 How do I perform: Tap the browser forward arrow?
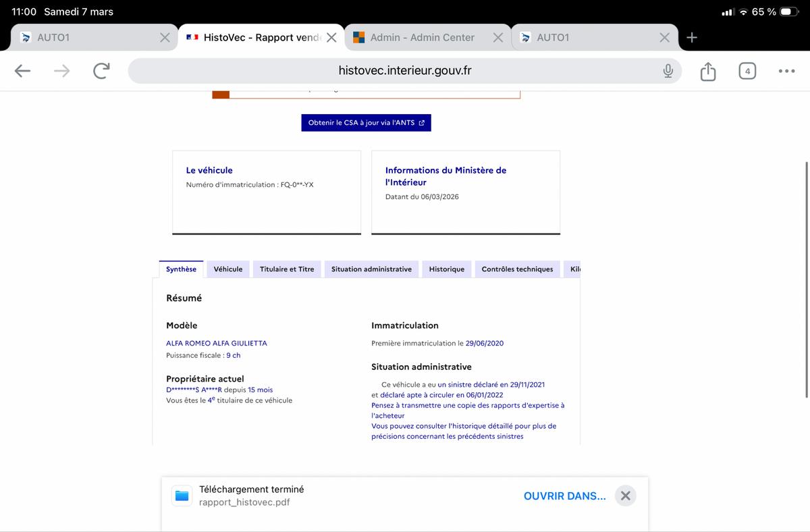pyautogui.click(x=61, y=71)
